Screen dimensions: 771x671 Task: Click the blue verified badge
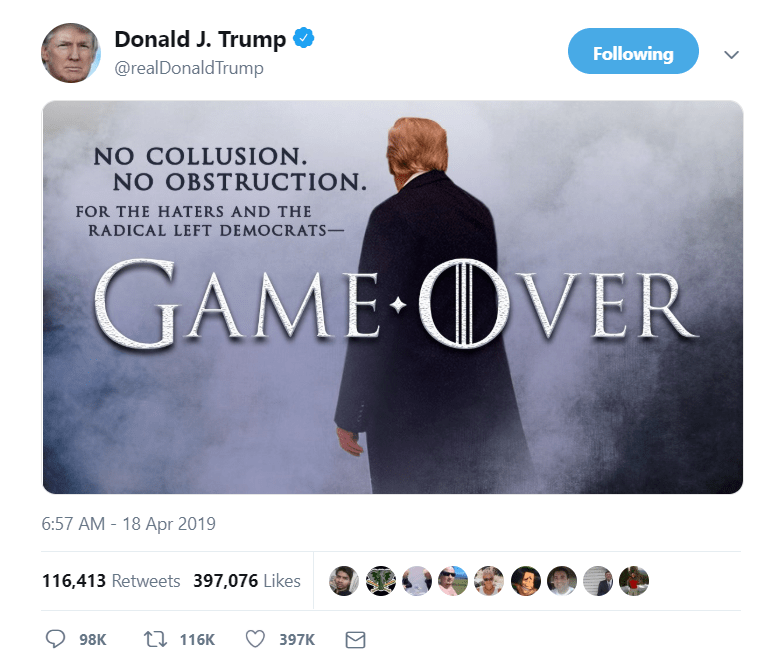coord(304,38)
